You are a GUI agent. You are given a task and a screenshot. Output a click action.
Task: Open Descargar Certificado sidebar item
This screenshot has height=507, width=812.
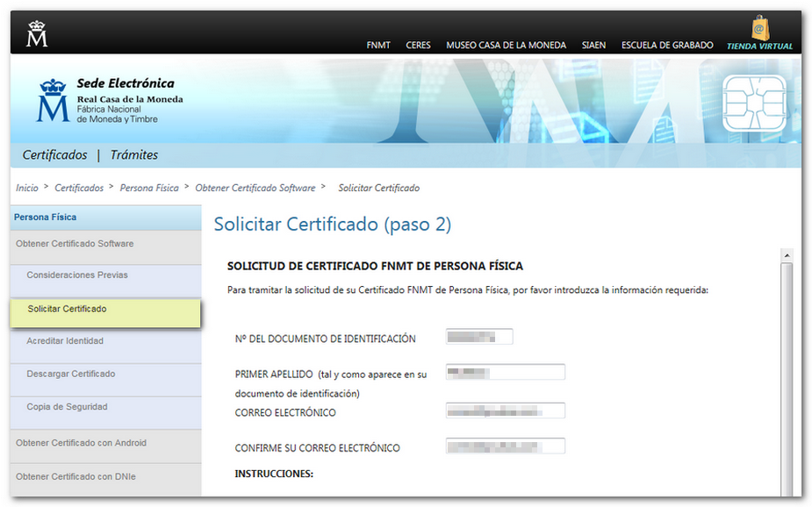pyautogui.click(x=70, y=374)
